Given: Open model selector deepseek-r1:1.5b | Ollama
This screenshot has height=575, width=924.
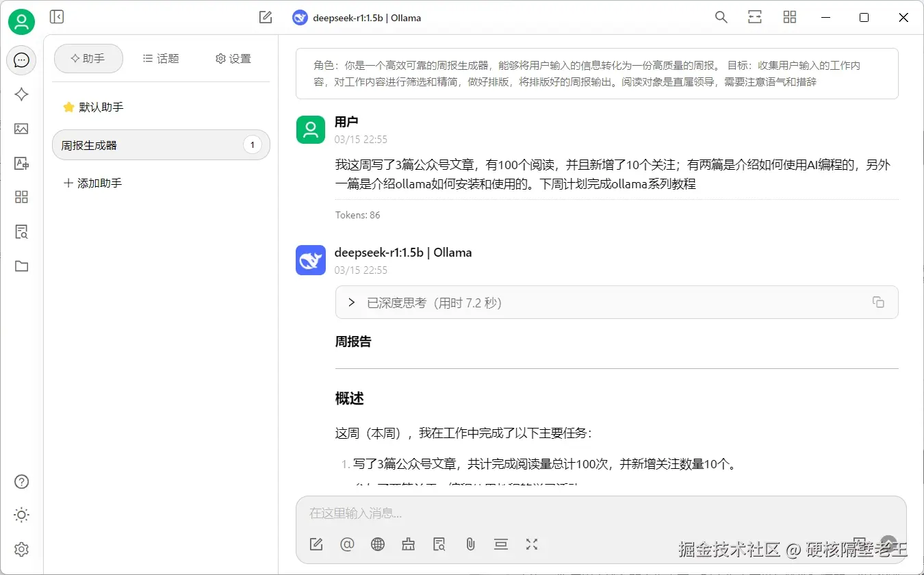Looking at the screenshot, I should (x=357, y=18).
